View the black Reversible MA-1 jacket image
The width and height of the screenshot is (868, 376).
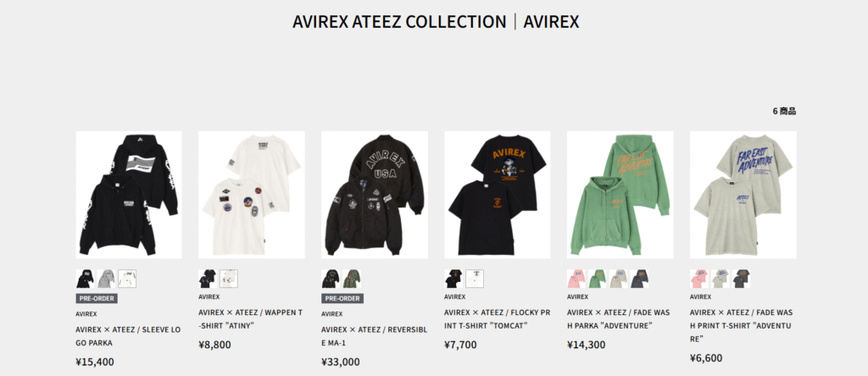pos(375,195)
